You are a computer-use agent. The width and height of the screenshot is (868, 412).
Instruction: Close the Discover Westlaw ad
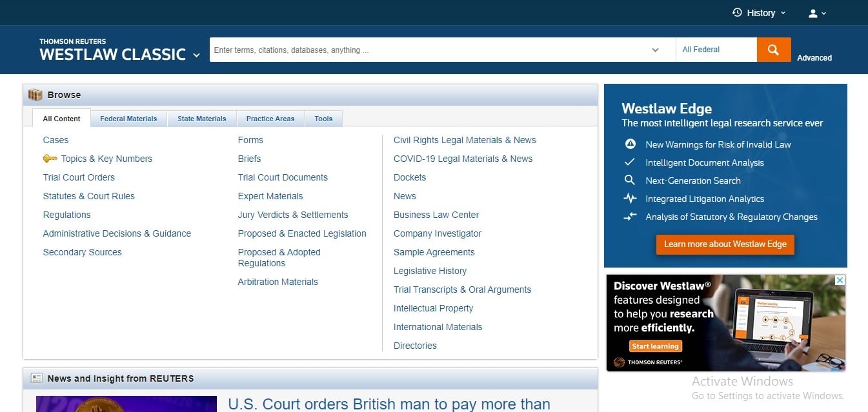coord(840,280)
